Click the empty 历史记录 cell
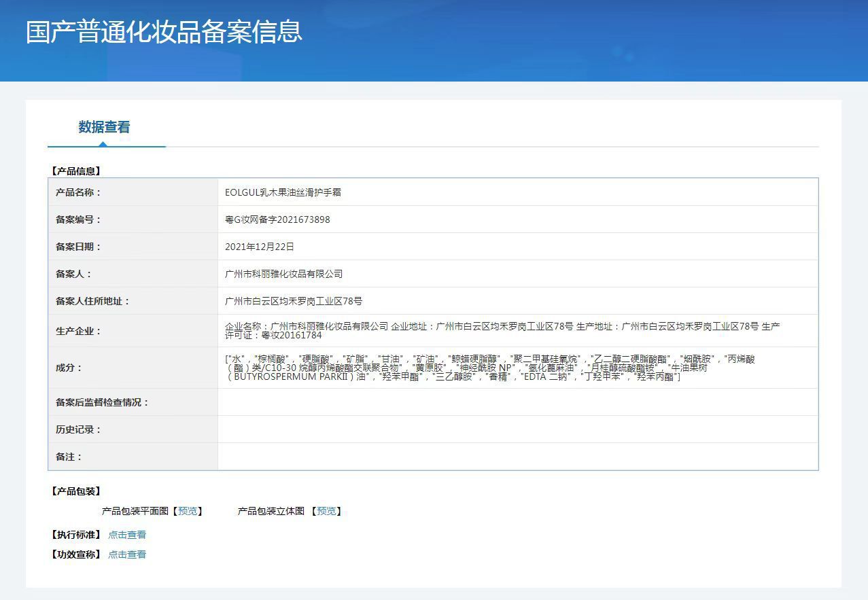Screen dimensions: 868x600 point(517,429)
